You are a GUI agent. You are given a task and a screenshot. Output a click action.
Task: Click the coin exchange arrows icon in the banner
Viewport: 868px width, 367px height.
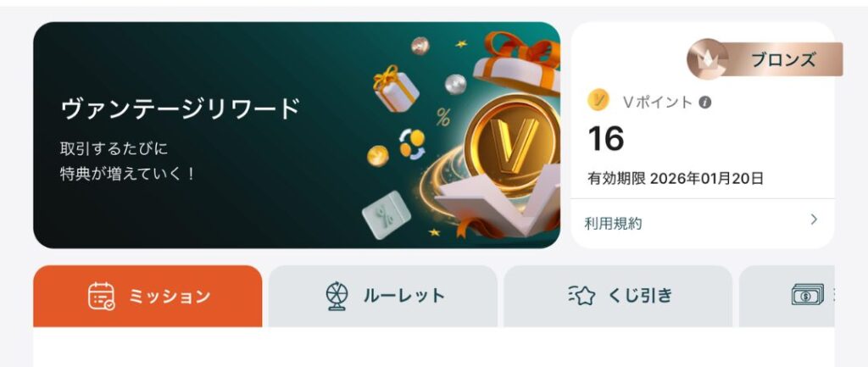pos(413,144)
